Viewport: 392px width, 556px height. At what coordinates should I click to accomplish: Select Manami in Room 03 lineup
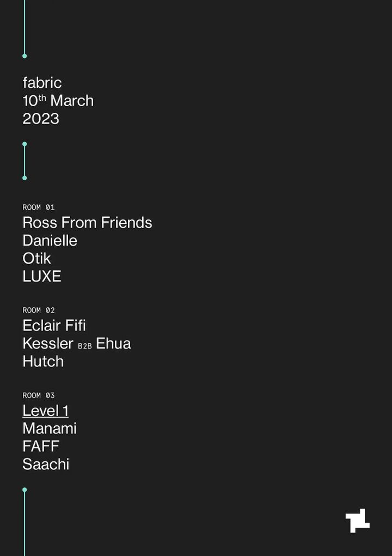[x=50, y=429]
